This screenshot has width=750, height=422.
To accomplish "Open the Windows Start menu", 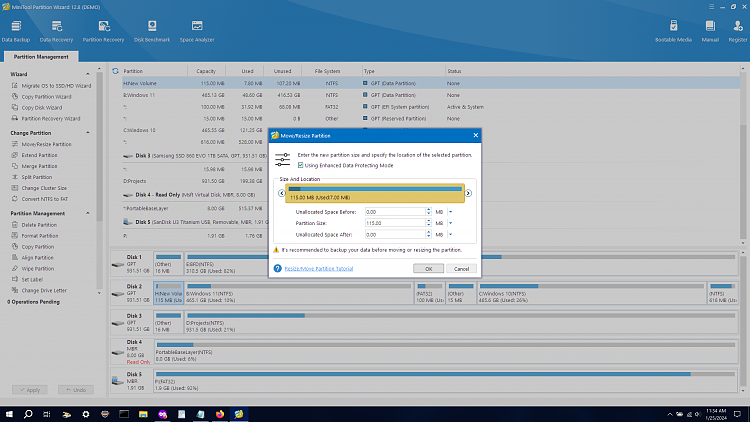I will pos(9,414).
